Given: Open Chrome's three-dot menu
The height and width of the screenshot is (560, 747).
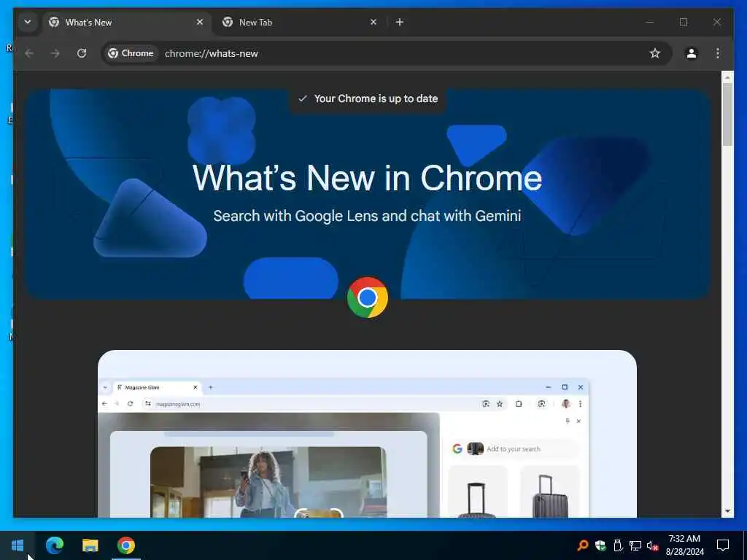Looking at the screenshot, I should (x=718, y=53).
